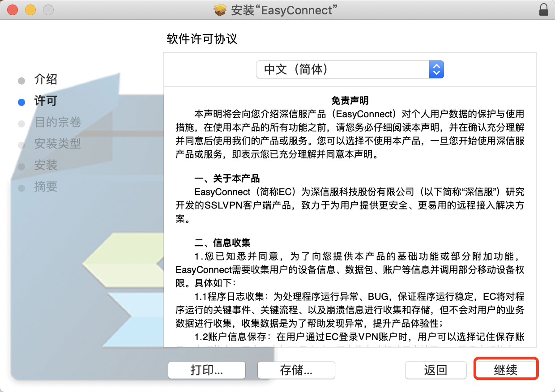
Task: Select the 安装类型 step in the sidebar
Action: 58,144
